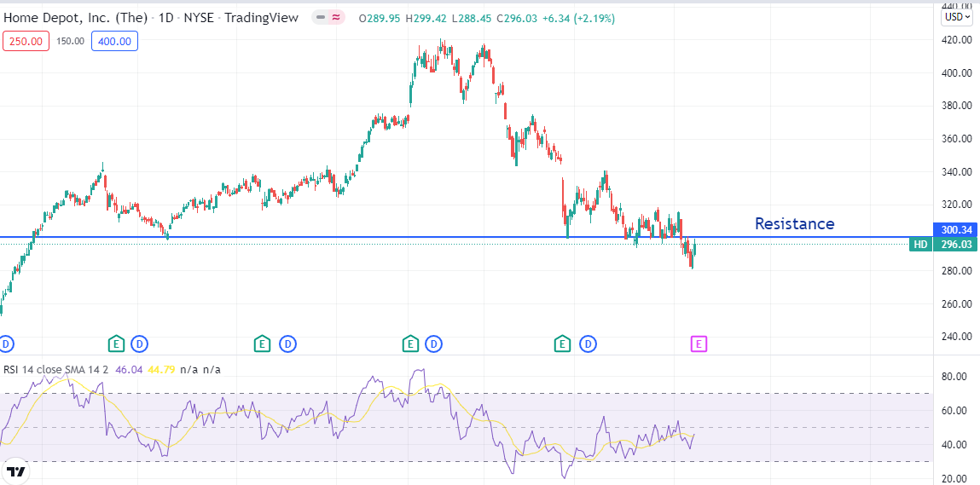Click the 260.00 label on the price axis

tap(957, 303)
